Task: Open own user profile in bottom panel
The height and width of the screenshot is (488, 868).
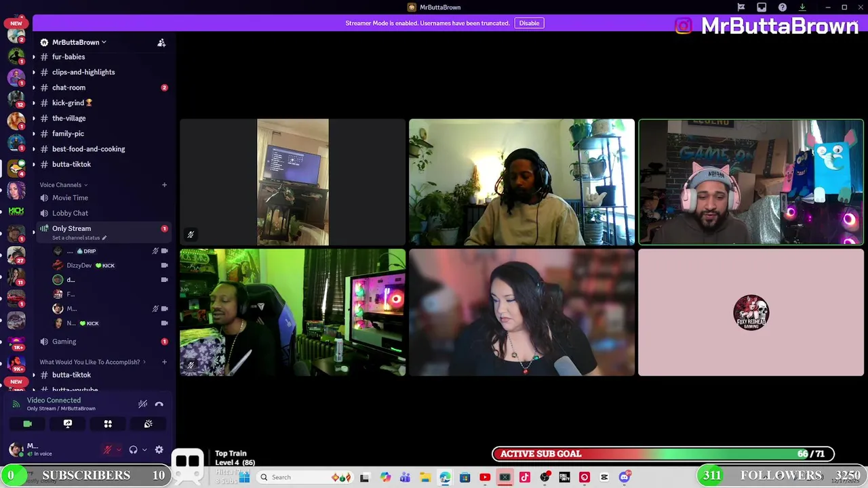Action: tap(41, 449)
